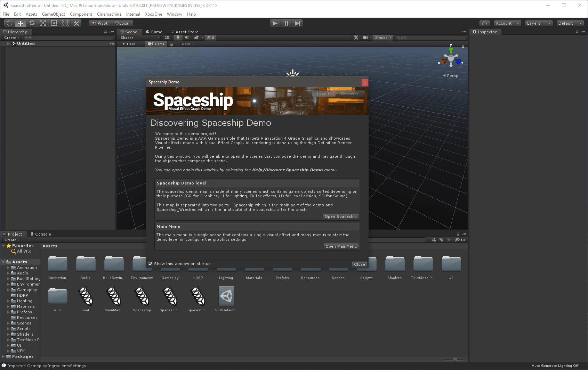Expand the Untitled scene in Hierarchy
This screenshot has width=588, height=370.
click(x=8, y=43)
